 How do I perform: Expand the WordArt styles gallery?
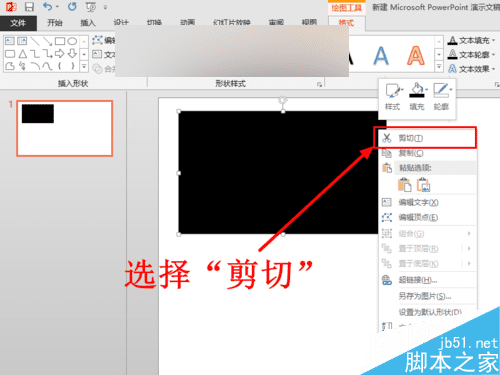[439, 67]
